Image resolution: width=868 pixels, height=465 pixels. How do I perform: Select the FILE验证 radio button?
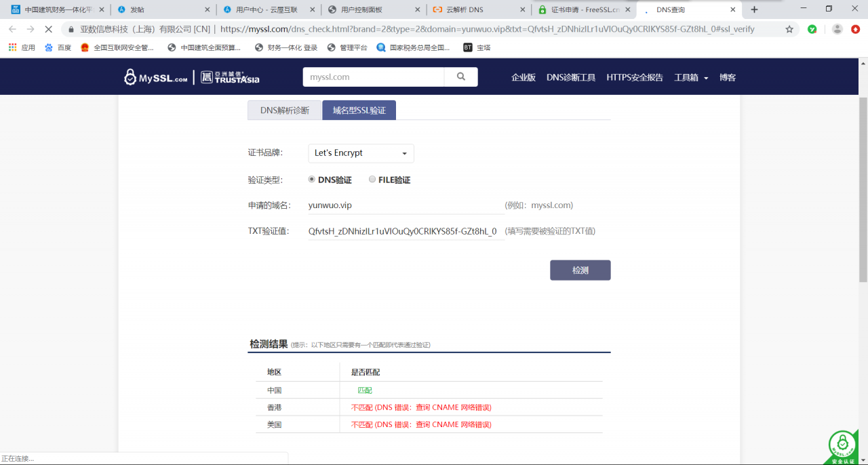click(372, 179)
